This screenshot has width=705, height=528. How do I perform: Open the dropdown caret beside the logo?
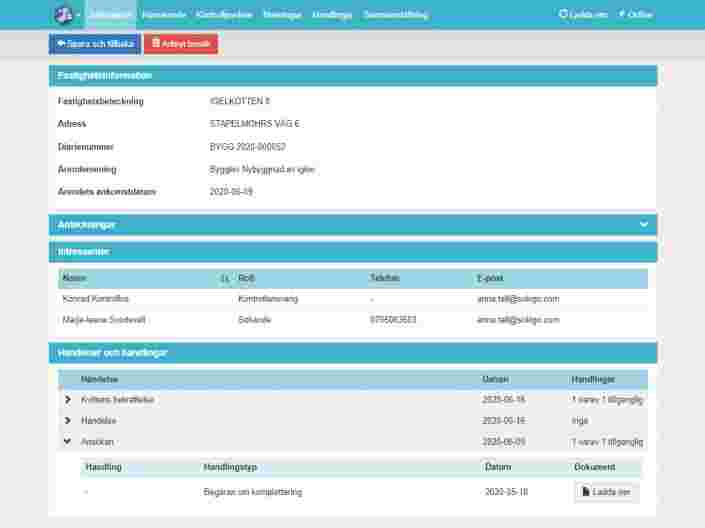78,16
